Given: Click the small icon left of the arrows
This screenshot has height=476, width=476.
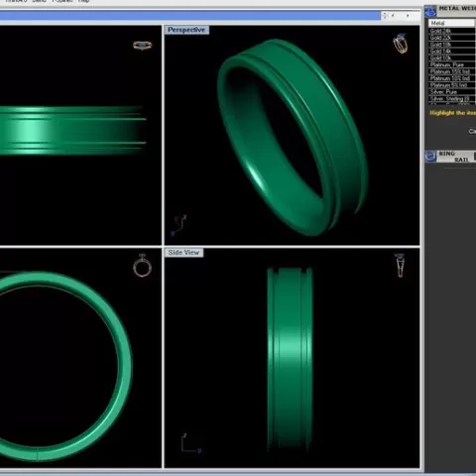Looking at the screenshot, I should point(385,16).
